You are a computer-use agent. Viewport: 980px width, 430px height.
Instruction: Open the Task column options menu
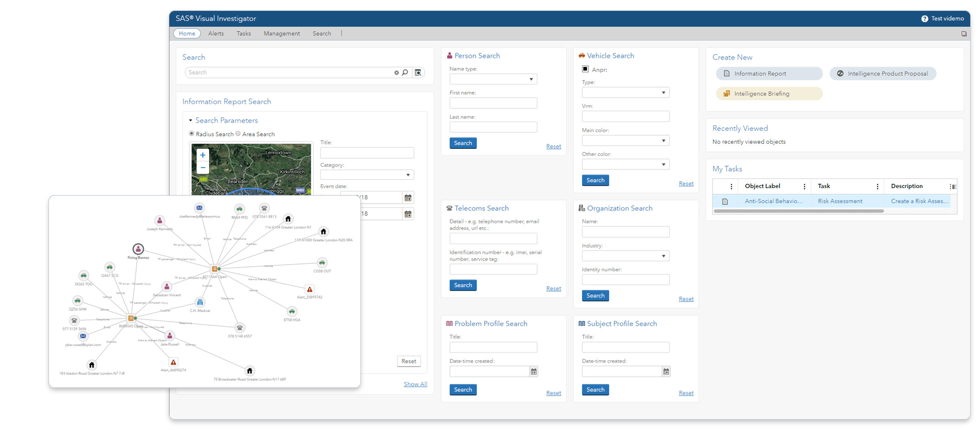coord(877,186)
